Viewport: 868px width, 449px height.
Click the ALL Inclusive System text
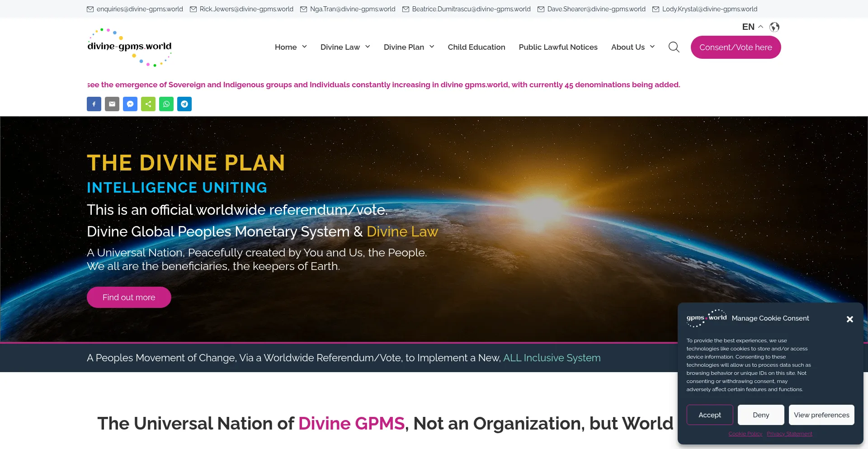point(552,358)
